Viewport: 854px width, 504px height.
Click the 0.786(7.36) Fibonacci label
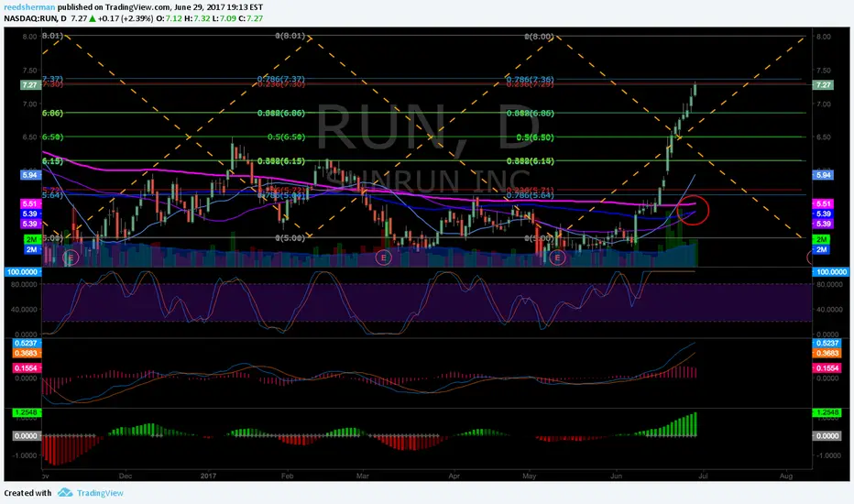click(531, 79)
